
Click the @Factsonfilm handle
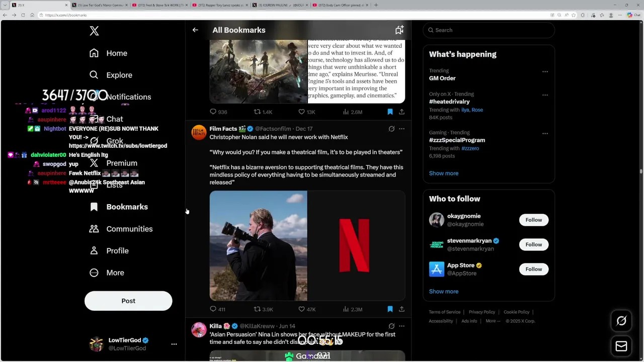(273, 129)
